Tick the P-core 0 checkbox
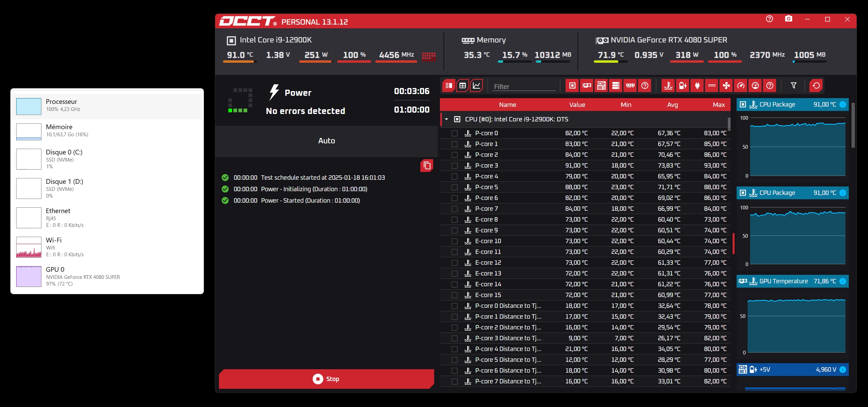The width and height of the screenshot is (868, 407). pyautogui.click(x=454, y=133)
